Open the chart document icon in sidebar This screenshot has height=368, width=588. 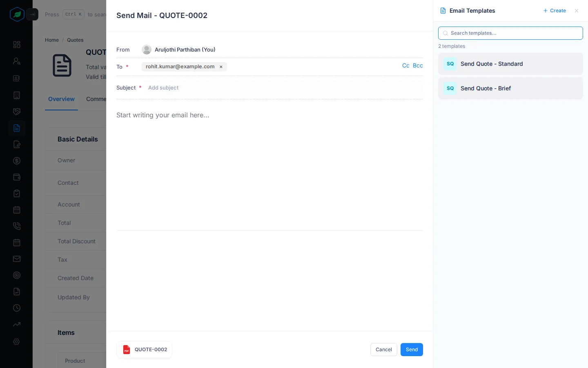pos(17,292)
